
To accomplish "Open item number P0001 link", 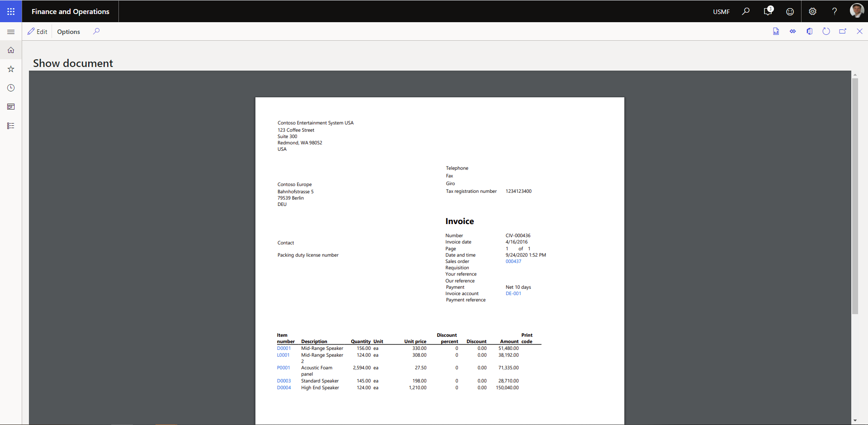I will pos(283,368).
